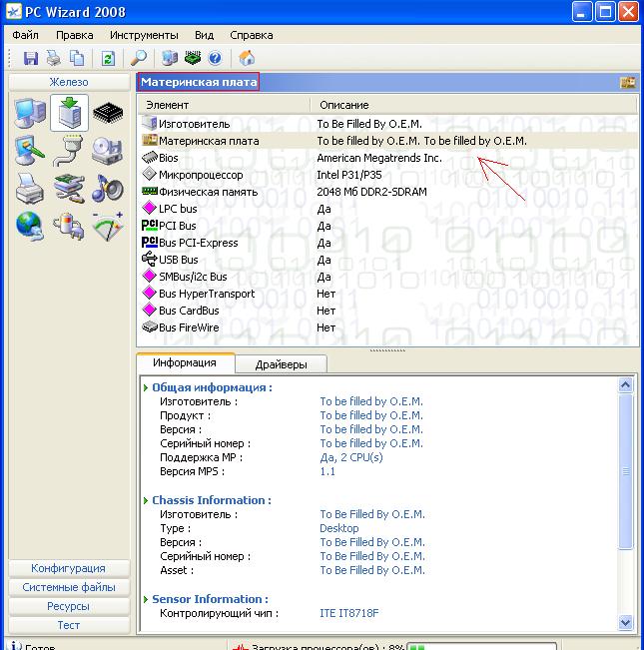644x650 pixels.
Task: Click the blue question mark Help icon
Action: 214,58
